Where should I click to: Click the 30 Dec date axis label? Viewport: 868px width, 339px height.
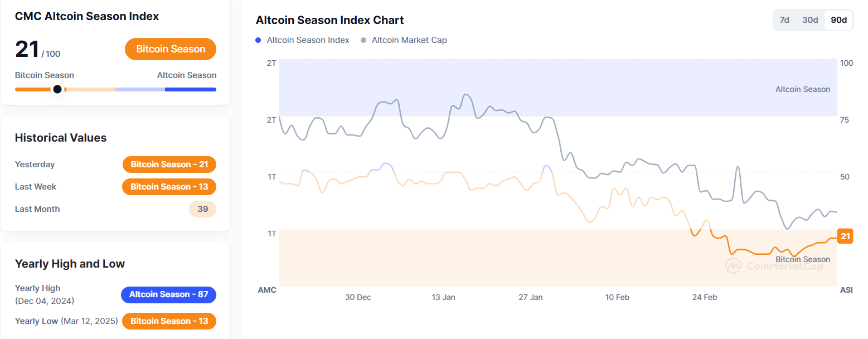358,297
